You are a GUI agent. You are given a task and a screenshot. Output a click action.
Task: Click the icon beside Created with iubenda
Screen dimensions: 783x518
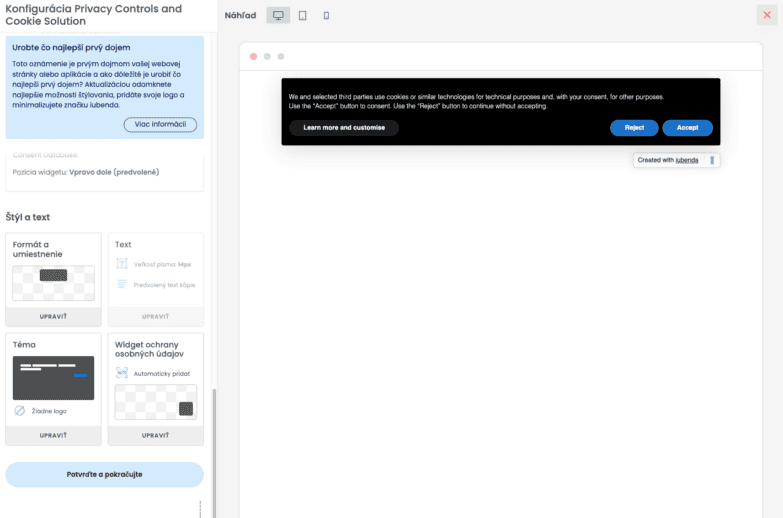pos(712,160)
